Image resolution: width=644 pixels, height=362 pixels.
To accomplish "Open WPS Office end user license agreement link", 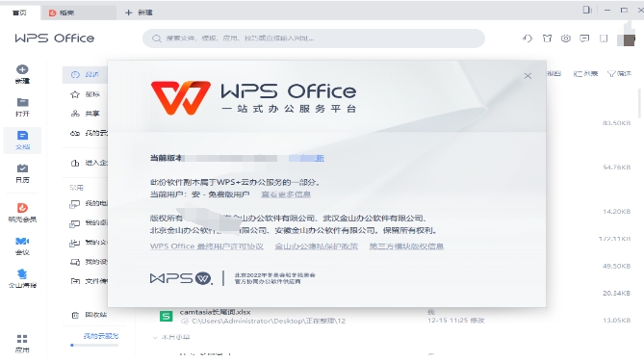I will click(207, 246).
